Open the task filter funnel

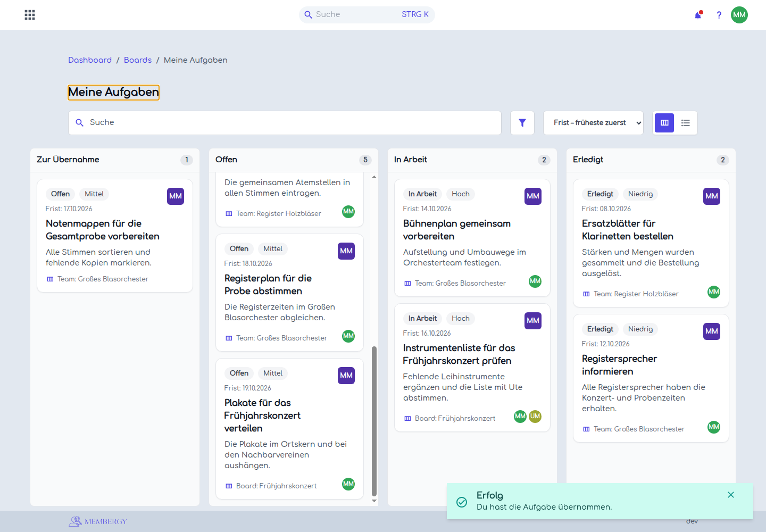pyautogui.click(x=522, y=123)
